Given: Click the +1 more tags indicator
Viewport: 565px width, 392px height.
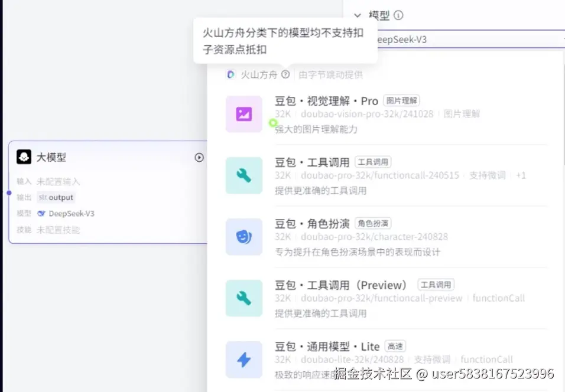Looking at the screenshot, I should (521, 175).
